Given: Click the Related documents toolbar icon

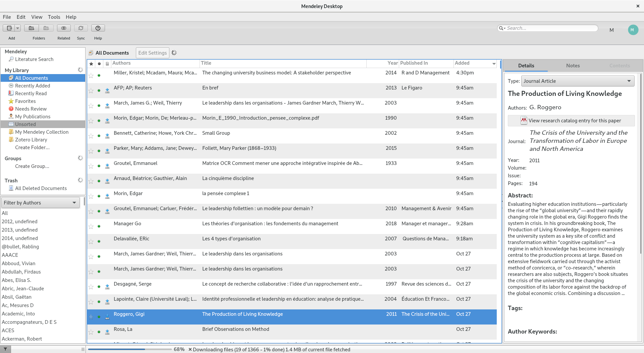Looking at the screenshot, I should [64, 28].
